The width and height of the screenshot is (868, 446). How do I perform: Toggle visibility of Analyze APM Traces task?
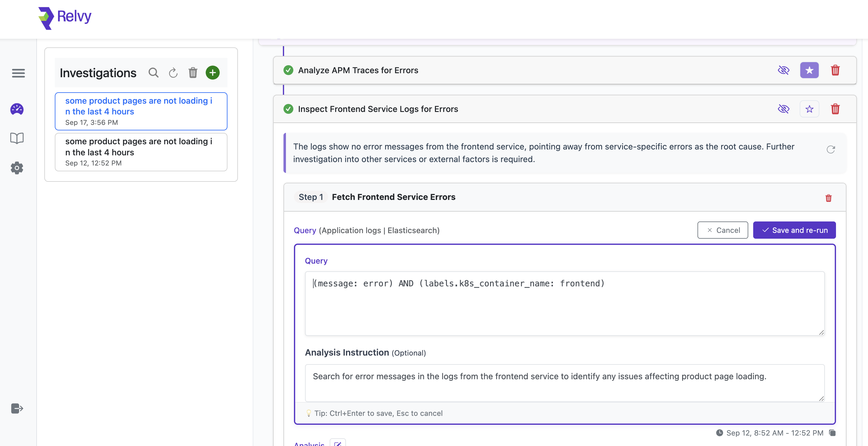coord(783,70)
